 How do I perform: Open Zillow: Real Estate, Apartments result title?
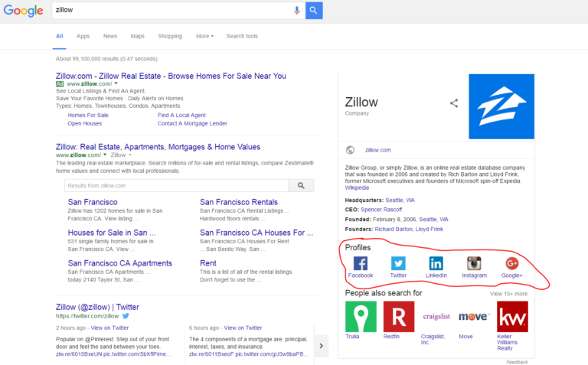158,147
